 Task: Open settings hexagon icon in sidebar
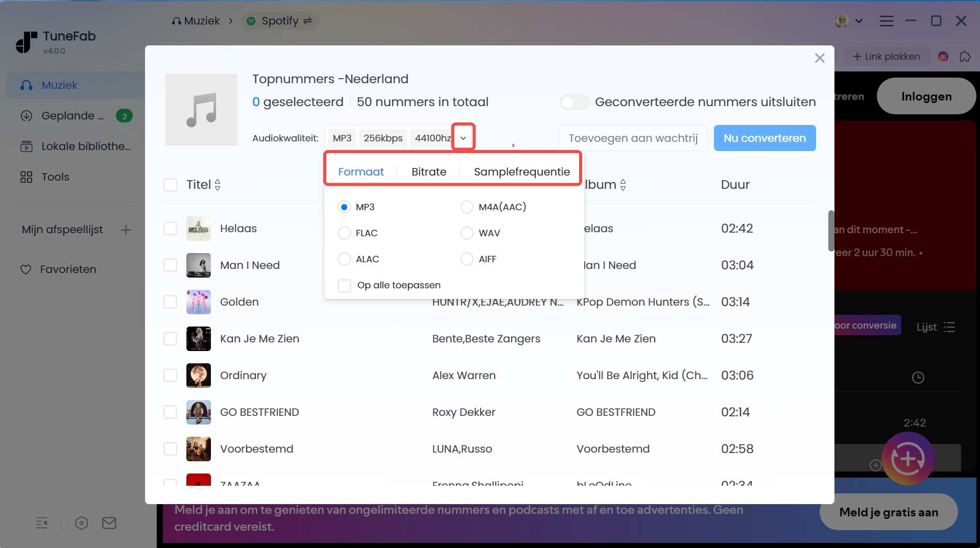[82, 523]
